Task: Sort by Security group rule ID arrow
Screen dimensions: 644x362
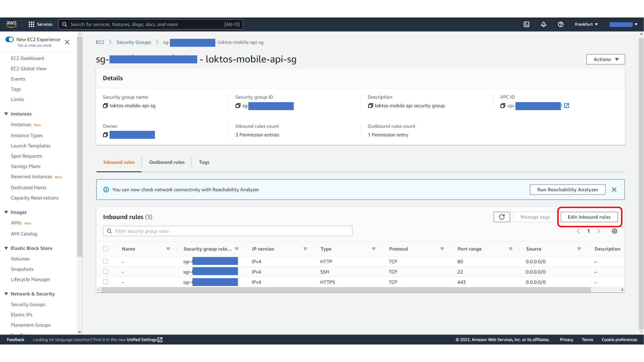Action: click(237, 249)
